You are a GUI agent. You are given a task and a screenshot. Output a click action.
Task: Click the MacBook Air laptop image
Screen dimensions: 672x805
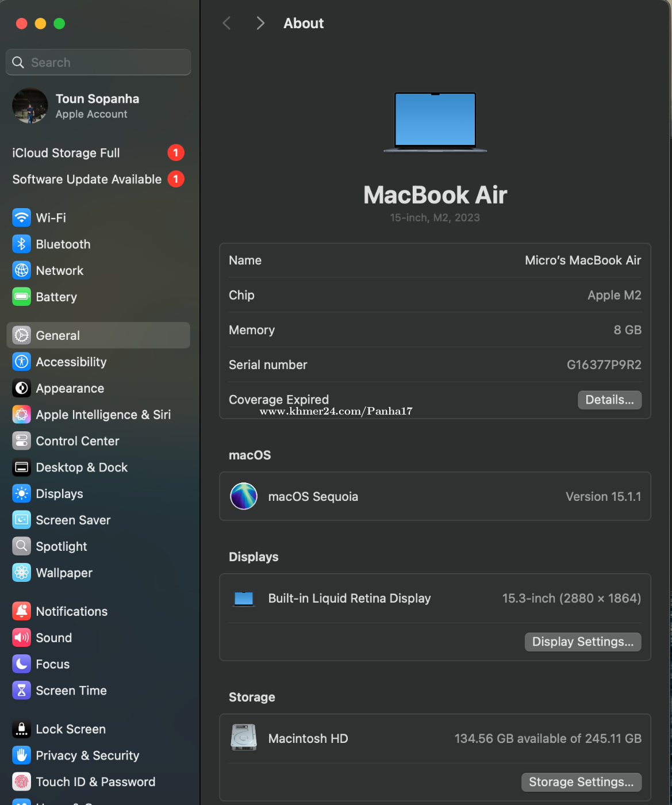[435, 122]
